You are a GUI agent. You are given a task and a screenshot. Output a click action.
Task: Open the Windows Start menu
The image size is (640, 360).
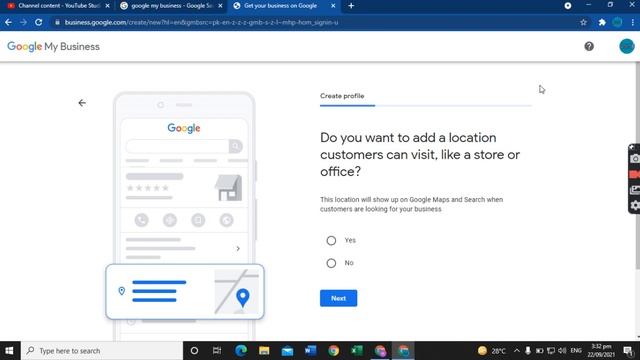9,351
